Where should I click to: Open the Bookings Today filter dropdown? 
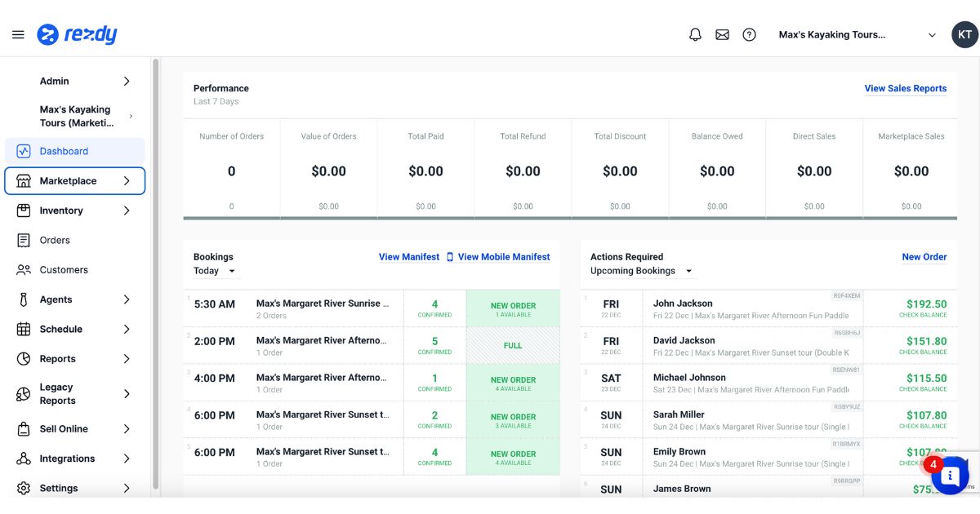coord(215,271)
